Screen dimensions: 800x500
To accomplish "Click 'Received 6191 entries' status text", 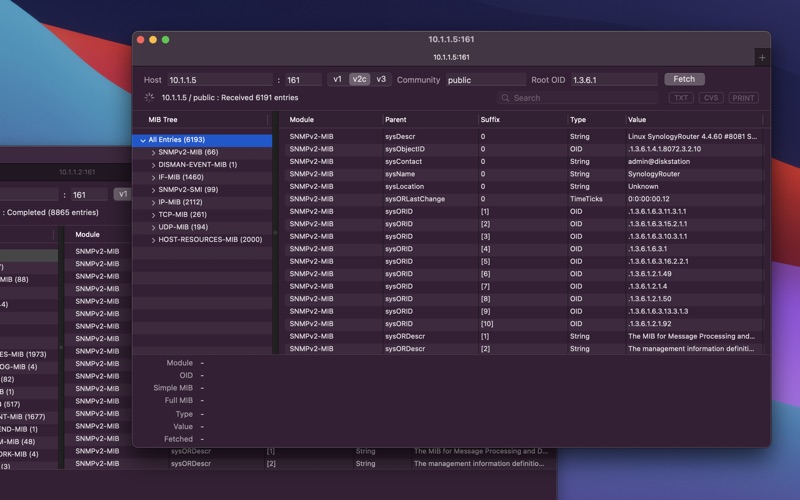I will tap(260, 97).
